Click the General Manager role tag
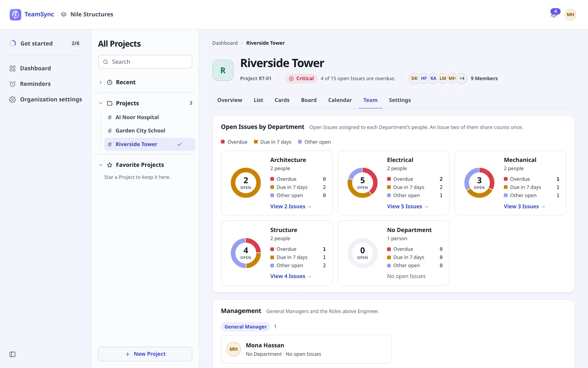588x368 pixels. [245, 327]
